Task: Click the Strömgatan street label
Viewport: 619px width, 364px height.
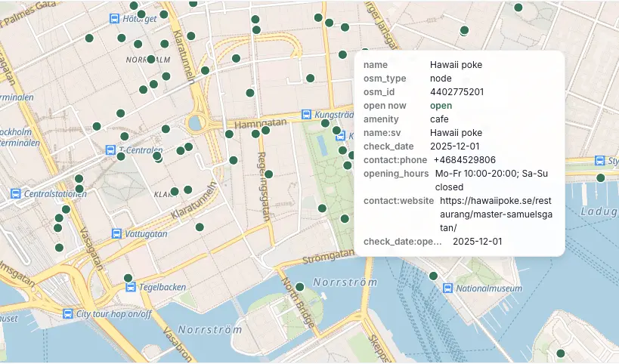Action: (x=328, y=256)
